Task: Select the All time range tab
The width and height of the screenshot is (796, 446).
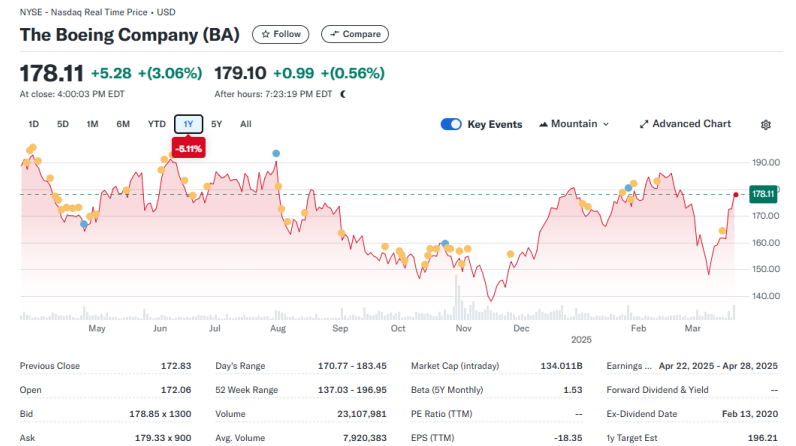Action: click(x=246, y=124)
